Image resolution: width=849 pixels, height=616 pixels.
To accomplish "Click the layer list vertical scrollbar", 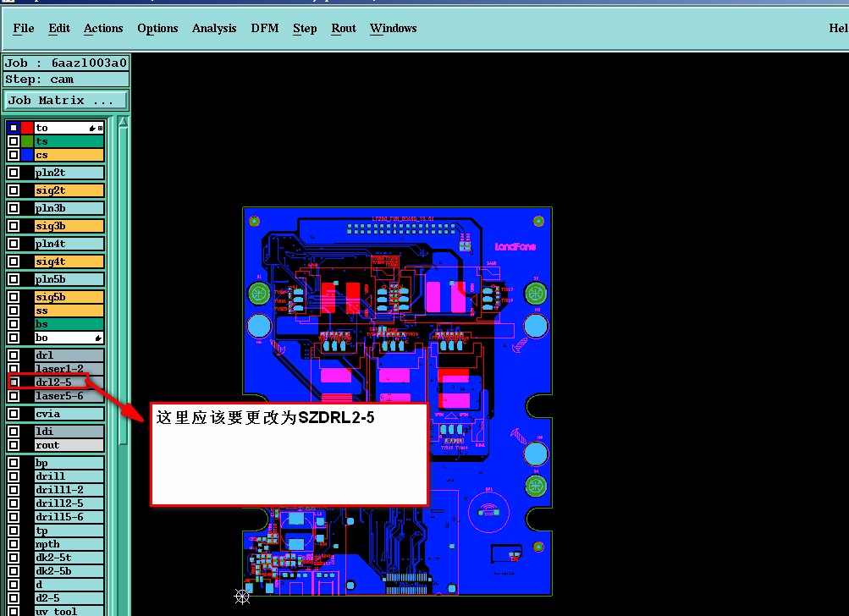I will (123, 282).
